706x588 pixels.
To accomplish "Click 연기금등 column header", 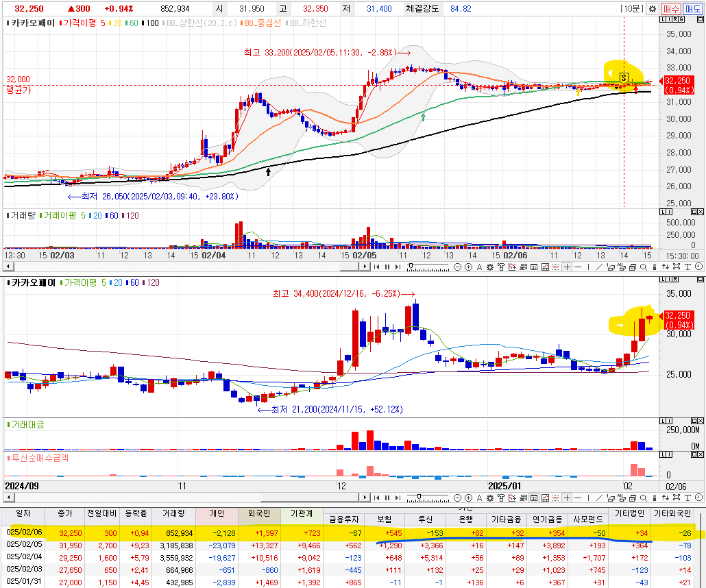I will click(x=547, y=519).
